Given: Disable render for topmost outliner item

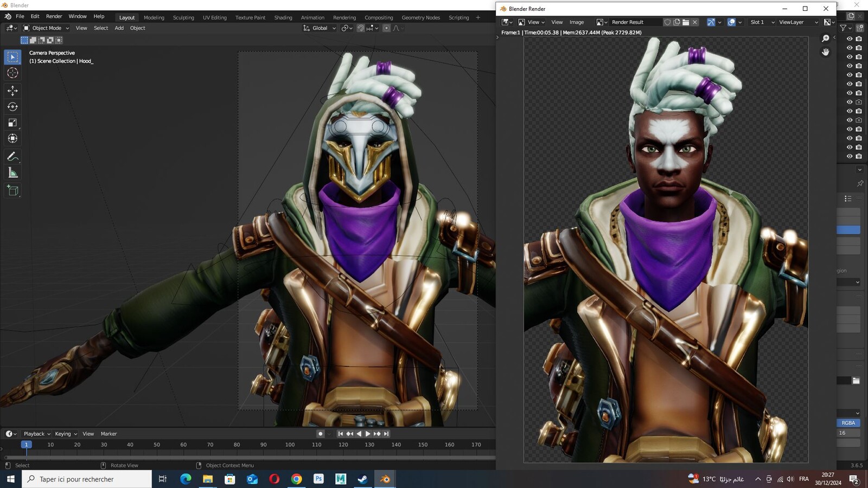Looking at the screenshot, I should (859, 38).
